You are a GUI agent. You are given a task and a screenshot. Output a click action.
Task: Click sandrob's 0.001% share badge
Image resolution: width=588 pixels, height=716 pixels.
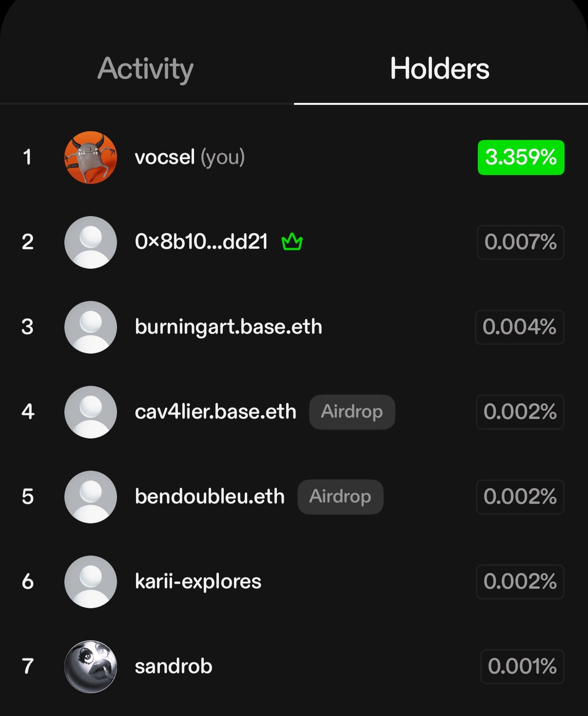pos(522,666)
